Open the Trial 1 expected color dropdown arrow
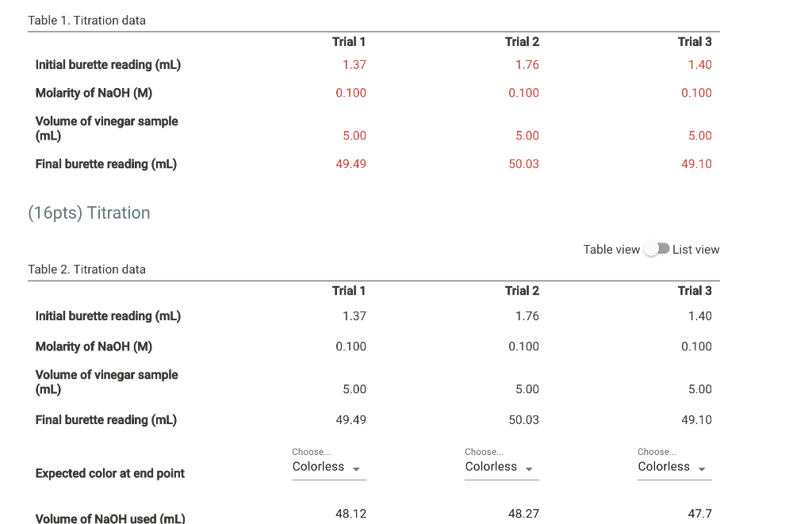Screen dimensions: 812x524 click(358, 468)
